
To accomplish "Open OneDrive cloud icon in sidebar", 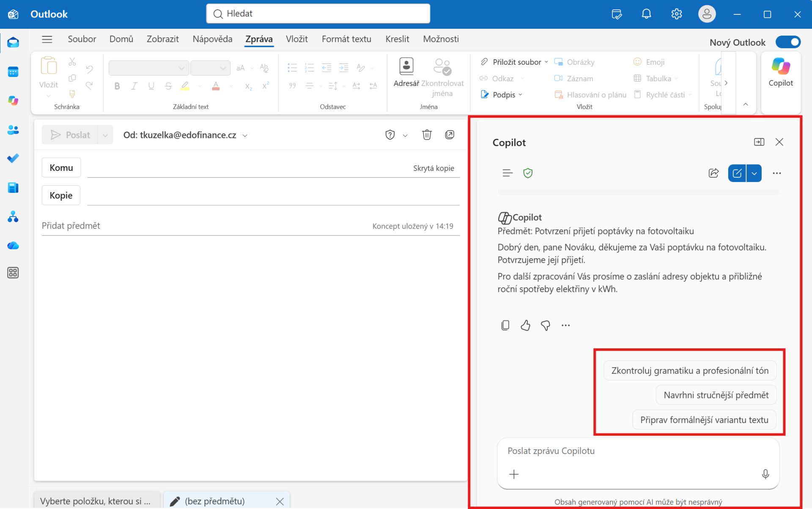I will [x=13, y=245].
